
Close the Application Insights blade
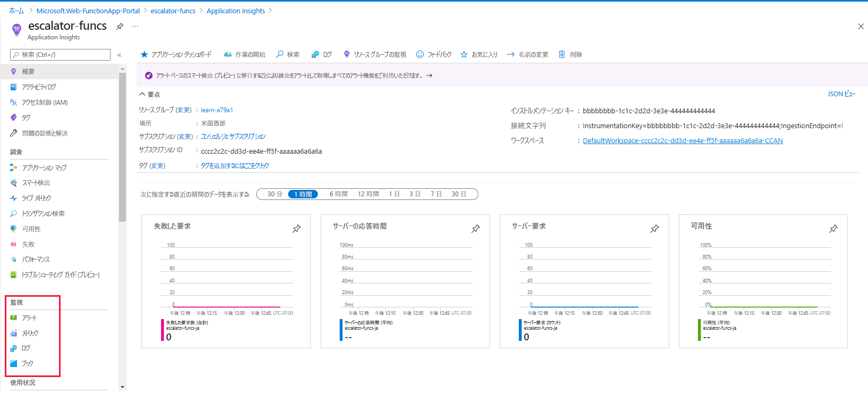tap(861, 27)
